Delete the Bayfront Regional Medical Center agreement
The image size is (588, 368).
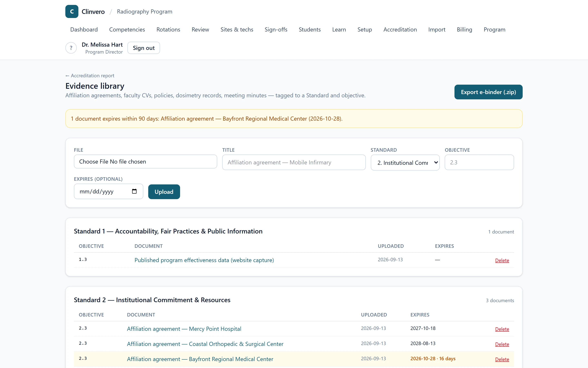[x=502, y=359]
